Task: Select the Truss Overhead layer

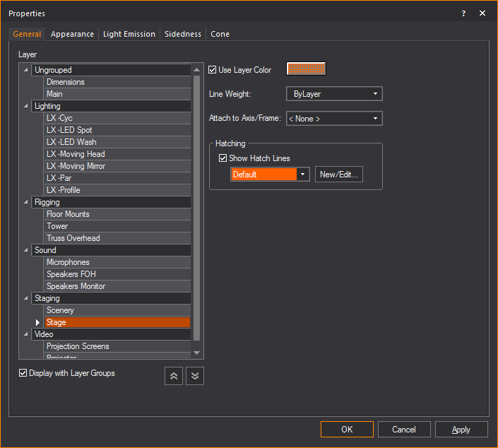Action: [73, 238]
